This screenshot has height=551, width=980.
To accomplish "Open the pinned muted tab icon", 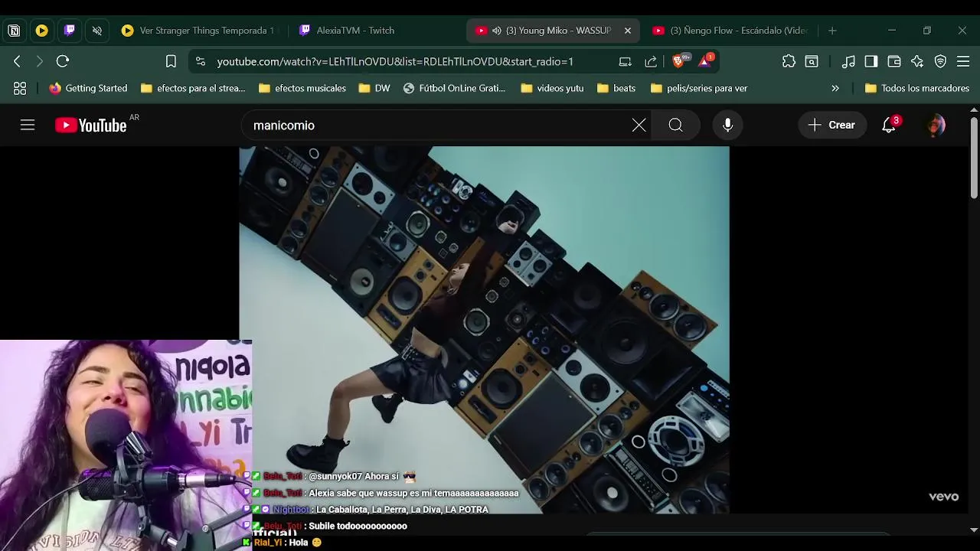I will (96, 31).
